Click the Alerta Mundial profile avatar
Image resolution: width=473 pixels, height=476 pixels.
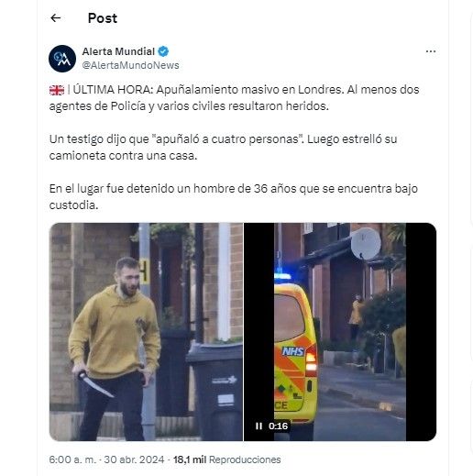click(x=62, y=59)
